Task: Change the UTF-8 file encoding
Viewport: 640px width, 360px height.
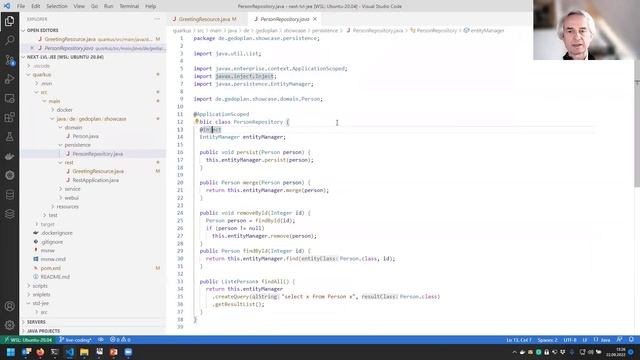Action: [570, 340]
